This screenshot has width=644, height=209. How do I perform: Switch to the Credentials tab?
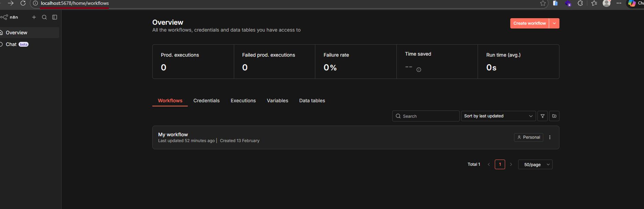click(206, 101)
